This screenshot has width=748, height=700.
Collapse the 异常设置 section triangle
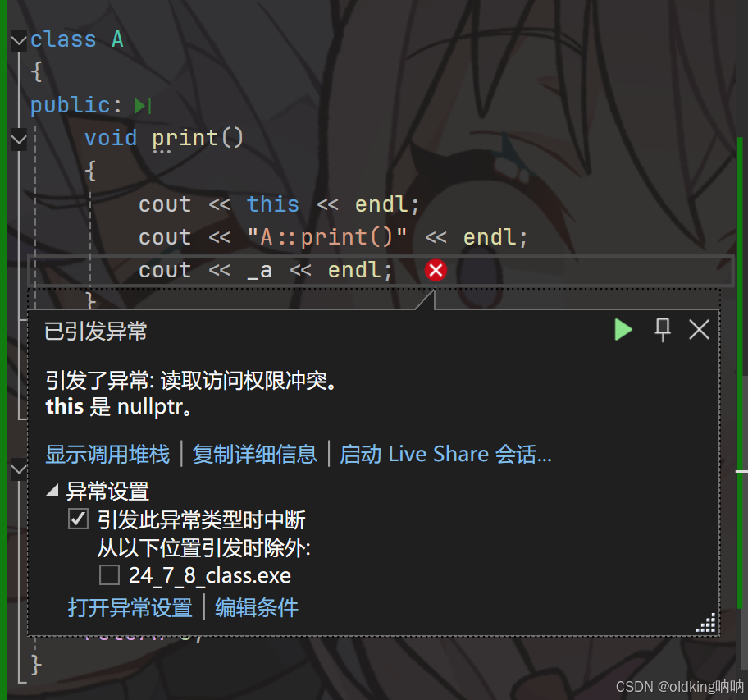click(52, 490)
